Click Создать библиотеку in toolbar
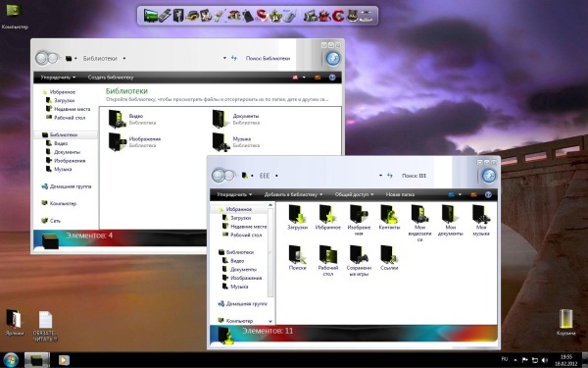Image resolution: width=588 pixels, height=368 pixels. pos(111,78)
